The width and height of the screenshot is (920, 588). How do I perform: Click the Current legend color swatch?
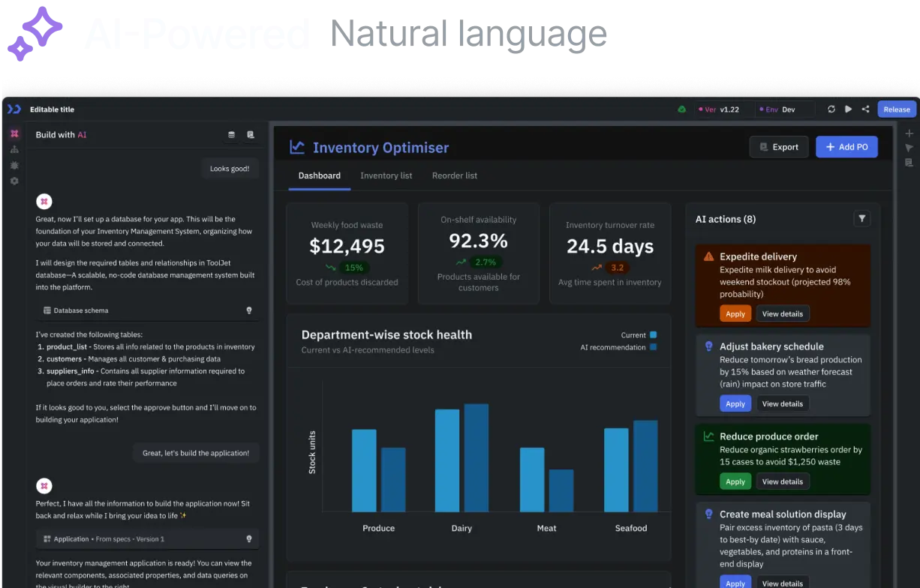[653, 335]
